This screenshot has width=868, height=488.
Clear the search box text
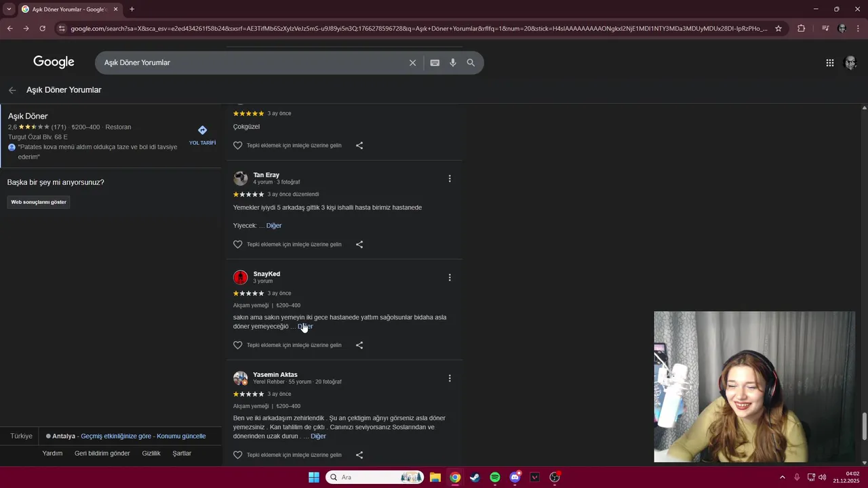pyautogui.click(x=412, y=62)
